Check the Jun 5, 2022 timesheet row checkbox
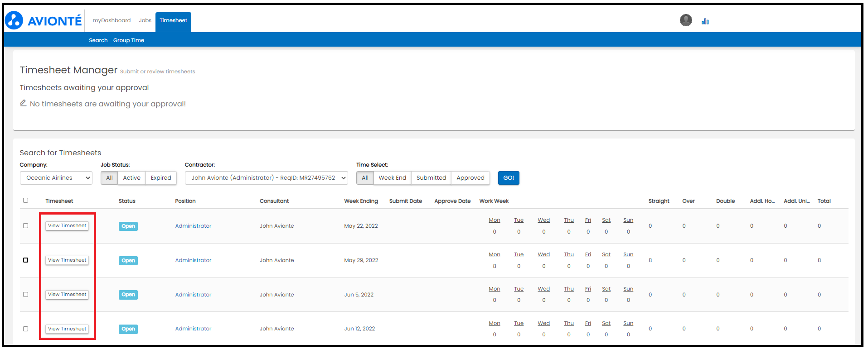This screenshot has height=349, width=868. pos(25,294)
